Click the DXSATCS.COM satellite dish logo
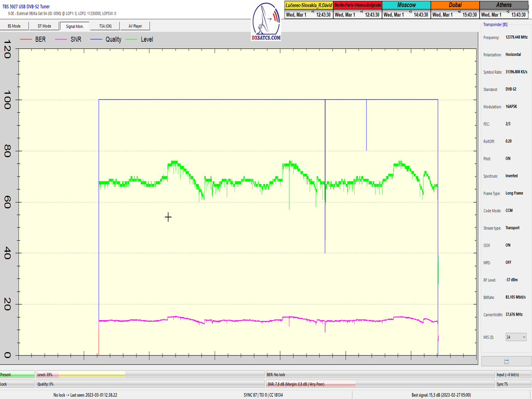532x399 pixels. pos(266,22)
